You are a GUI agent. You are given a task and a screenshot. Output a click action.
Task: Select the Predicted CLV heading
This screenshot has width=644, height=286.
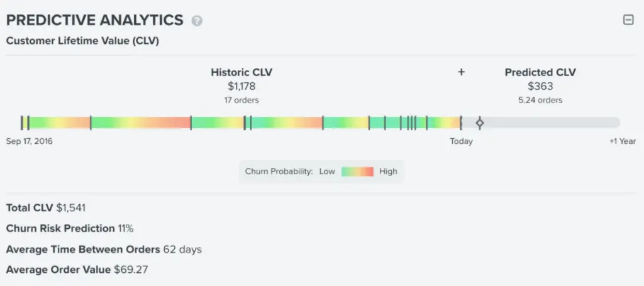[540, 72]
